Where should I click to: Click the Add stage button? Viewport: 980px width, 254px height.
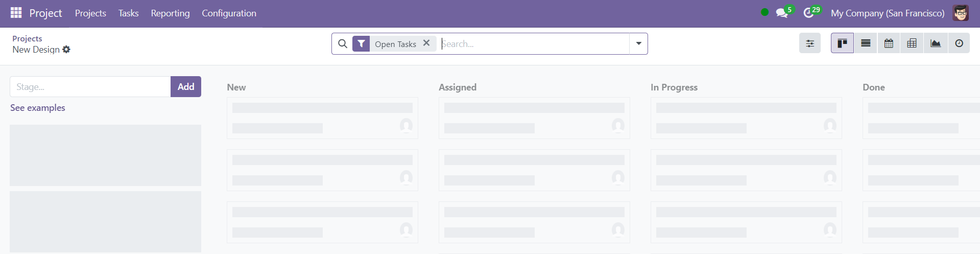186,87
